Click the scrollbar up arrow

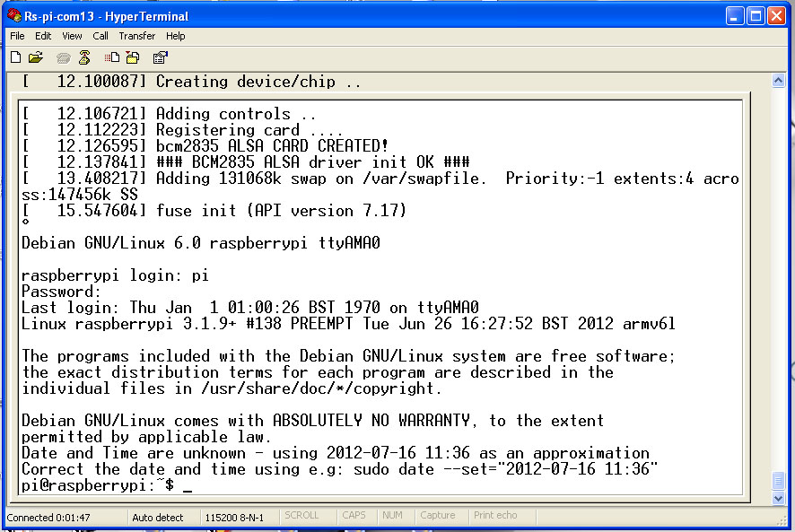(x=778, y=81)
